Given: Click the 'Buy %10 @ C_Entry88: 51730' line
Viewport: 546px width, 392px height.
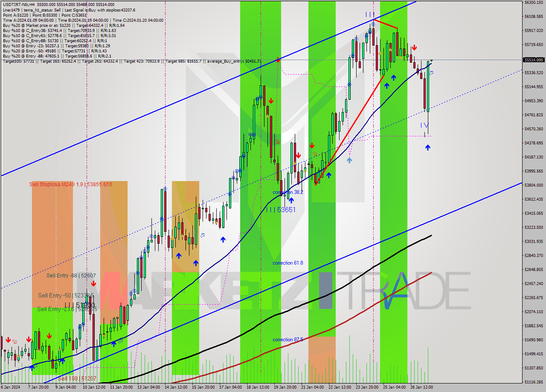Looking at the screenshot, I should pyautogui.click(x=55, y=40).
